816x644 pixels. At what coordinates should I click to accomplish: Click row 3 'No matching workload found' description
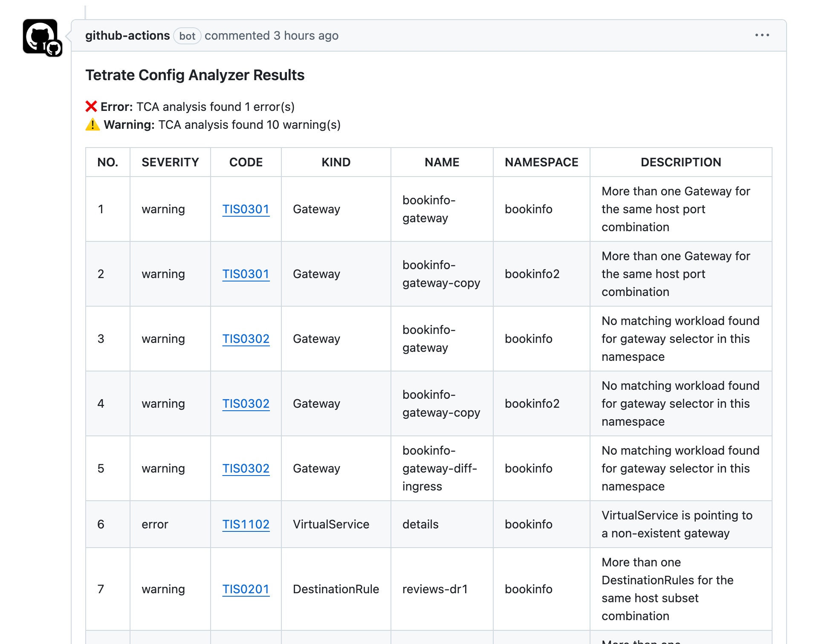[680, 339]
